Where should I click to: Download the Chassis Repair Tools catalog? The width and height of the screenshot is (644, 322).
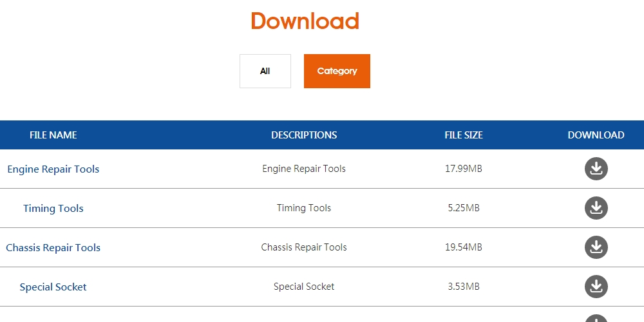596,247
